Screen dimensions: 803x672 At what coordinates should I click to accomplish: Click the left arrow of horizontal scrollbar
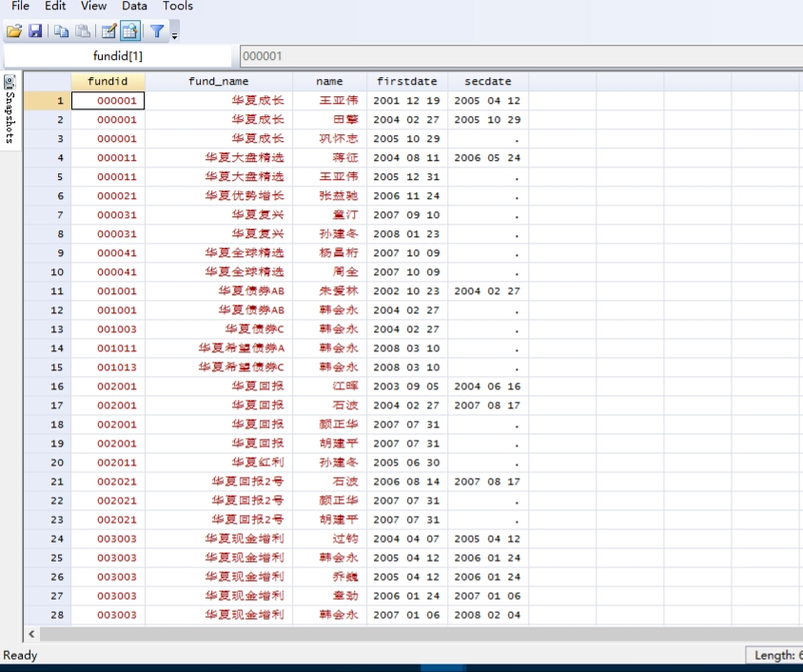point(31,634)
